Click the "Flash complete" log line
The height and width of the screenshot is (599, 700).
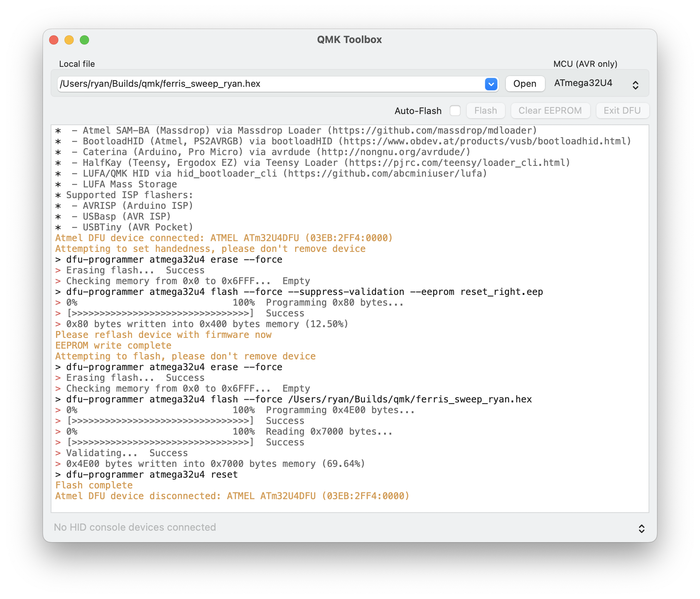pyautogui.click(x=94, y=485)
